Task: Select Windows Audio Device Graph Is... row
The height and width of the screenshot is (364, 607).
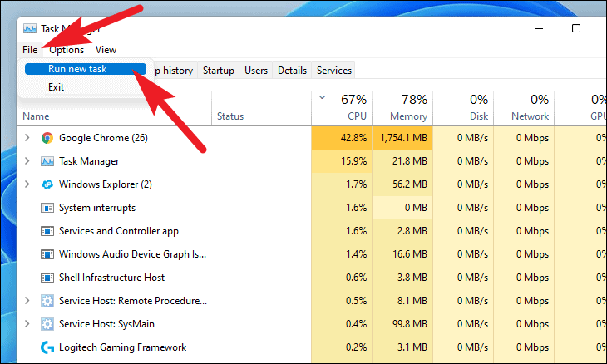Action: (132, 254)
